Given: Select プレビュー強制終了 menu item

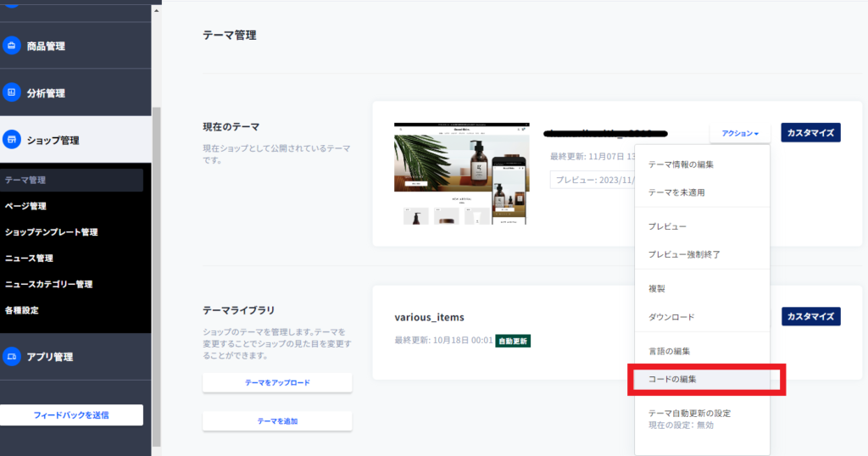Looking at the screenshot, I should coord(684,254).
